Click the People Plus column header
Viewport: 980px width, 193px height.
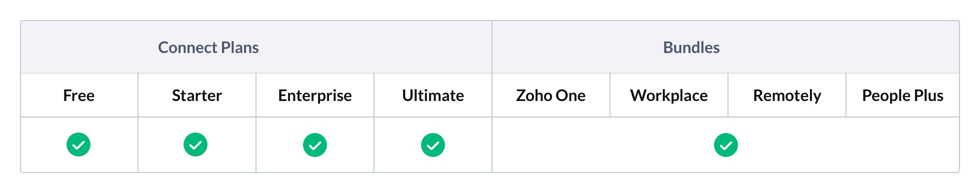903,95
